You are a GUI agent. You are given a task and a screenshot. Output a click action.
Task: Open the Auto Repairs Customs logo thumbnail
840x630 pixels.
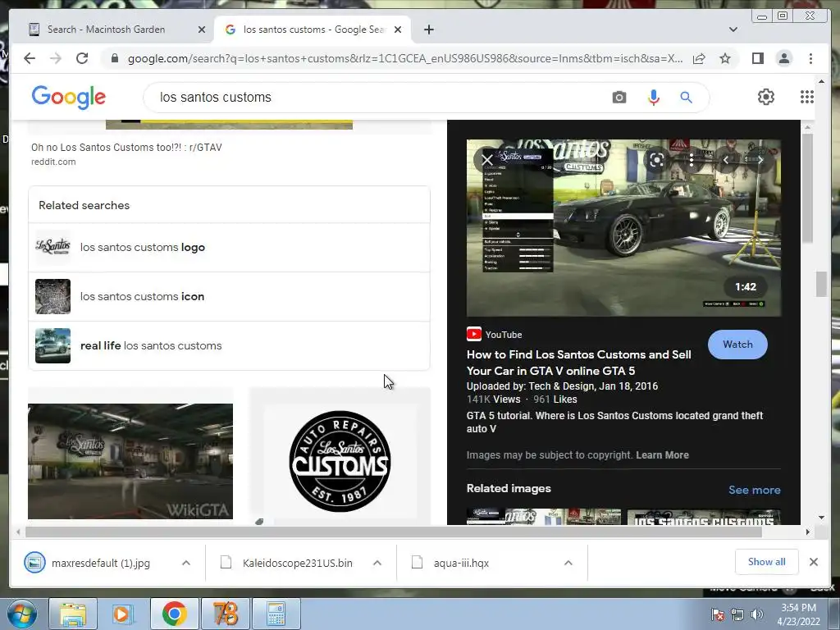(x=340, y=461)
